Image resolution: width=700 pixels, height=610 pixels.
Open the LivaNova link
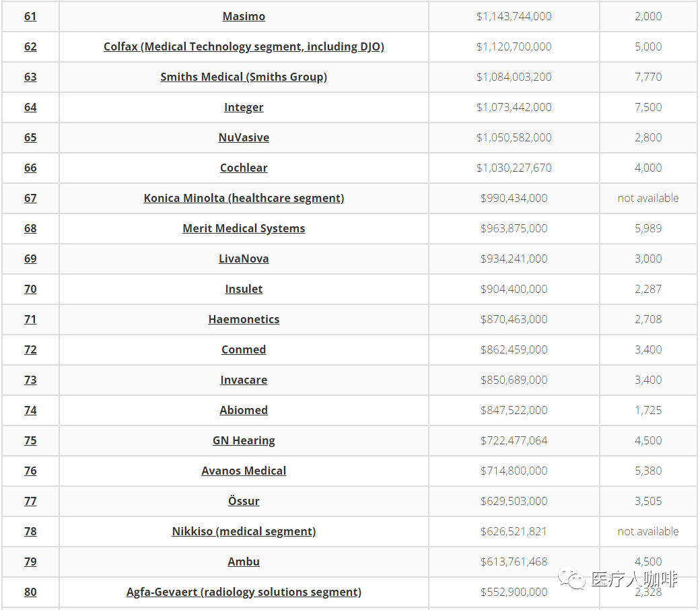[244, 259]
